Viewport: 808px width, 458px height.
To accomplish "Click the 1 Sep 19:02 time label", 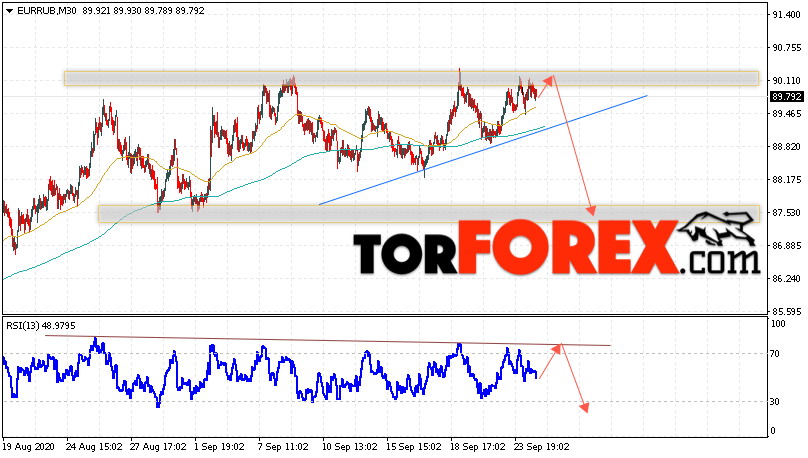I will (x=219, y=447).
